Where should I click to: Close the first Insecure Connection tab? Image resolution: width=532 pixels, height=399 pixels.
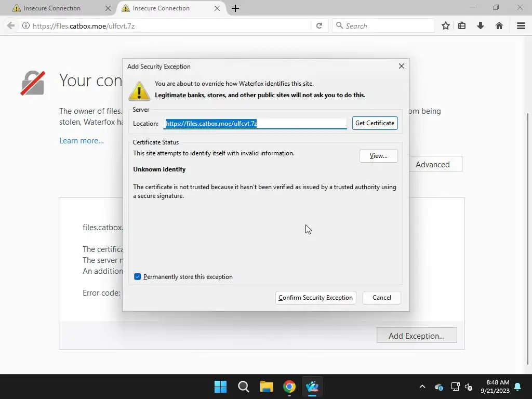[108, 8]
